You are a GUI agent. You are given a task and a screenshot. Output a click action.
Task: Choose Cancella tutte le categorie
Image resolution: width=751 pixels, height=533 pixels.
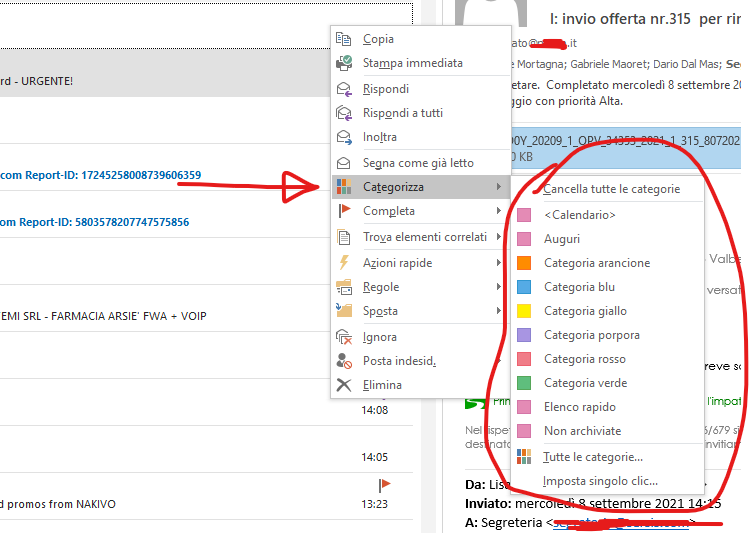pos(611,189)
